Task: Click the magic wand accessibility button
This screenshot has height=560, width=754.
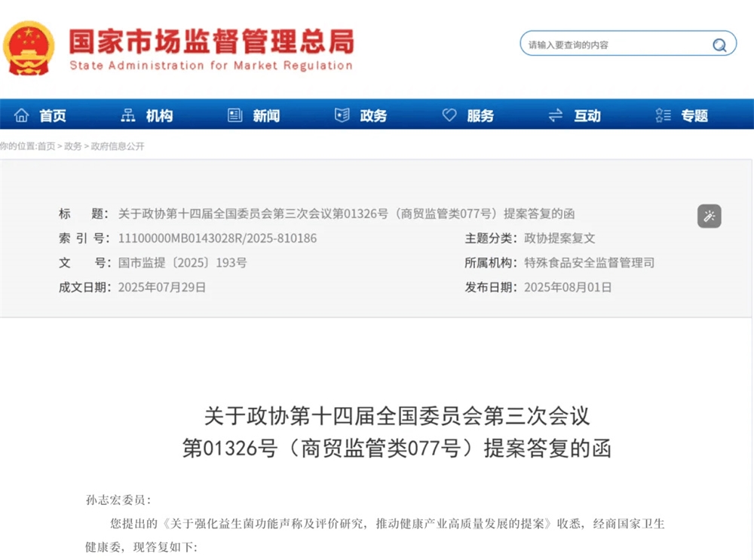Action: (709, 216)
